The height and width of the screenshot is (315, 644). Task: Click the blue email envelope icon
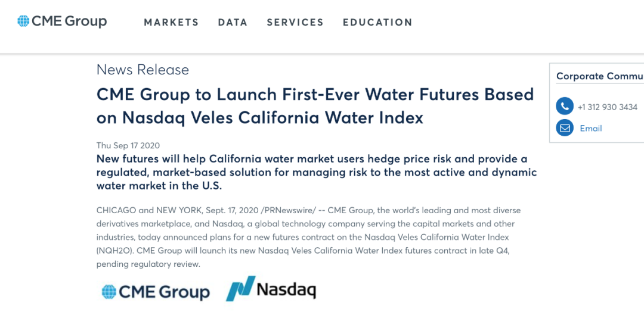(x=564, y=128)
